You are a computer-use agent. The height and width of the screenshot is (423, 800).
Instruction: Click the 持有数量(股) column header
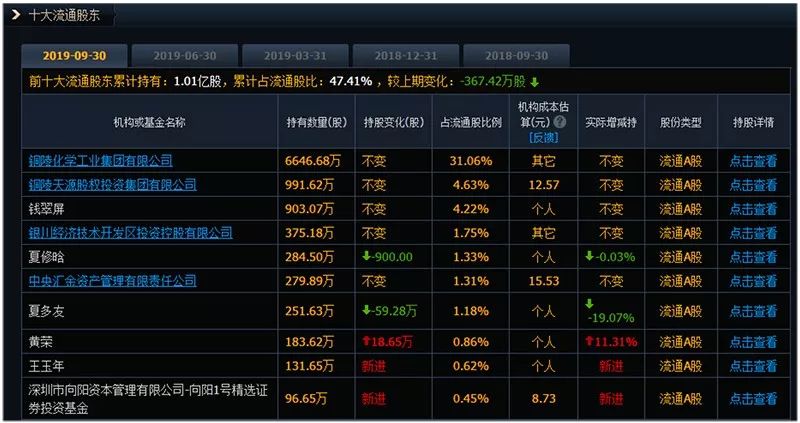pos(316,122)
